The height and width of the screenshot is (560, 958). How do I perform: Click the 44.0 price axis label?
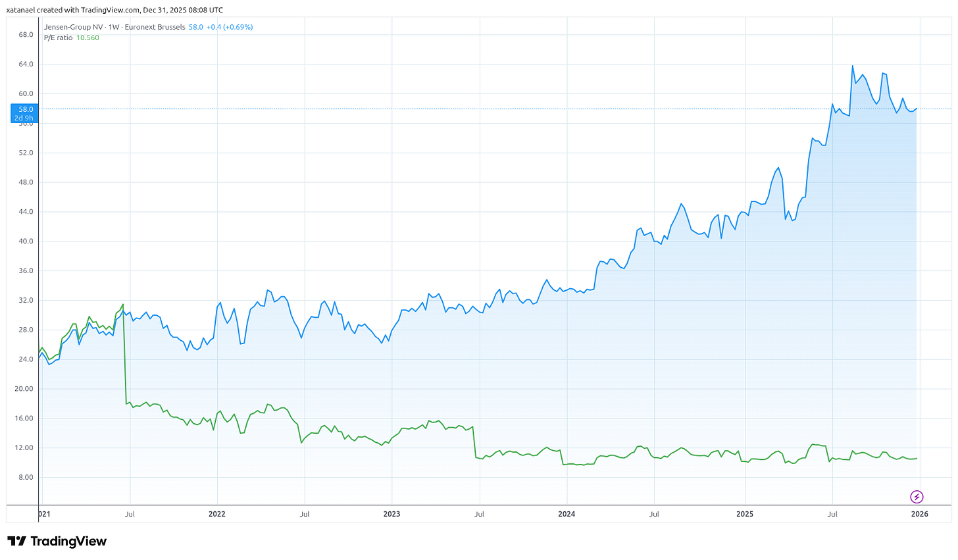26,212
